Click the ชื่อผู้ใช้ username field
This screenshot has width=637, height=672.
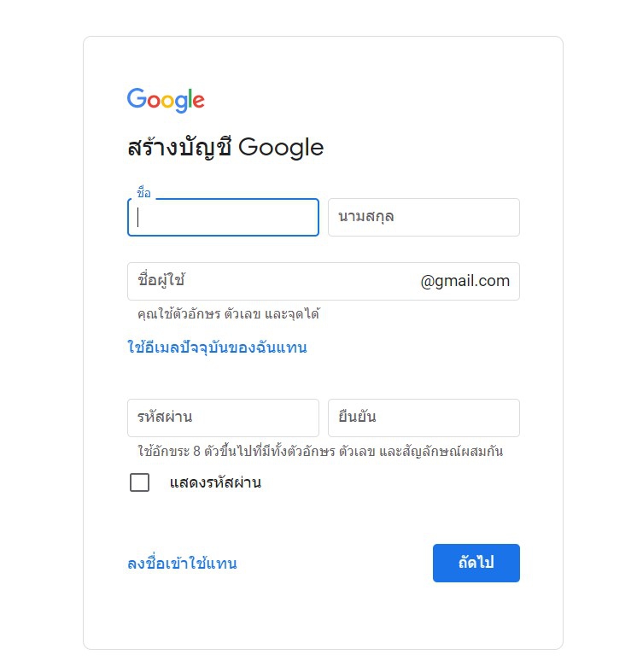click(273, 281)
